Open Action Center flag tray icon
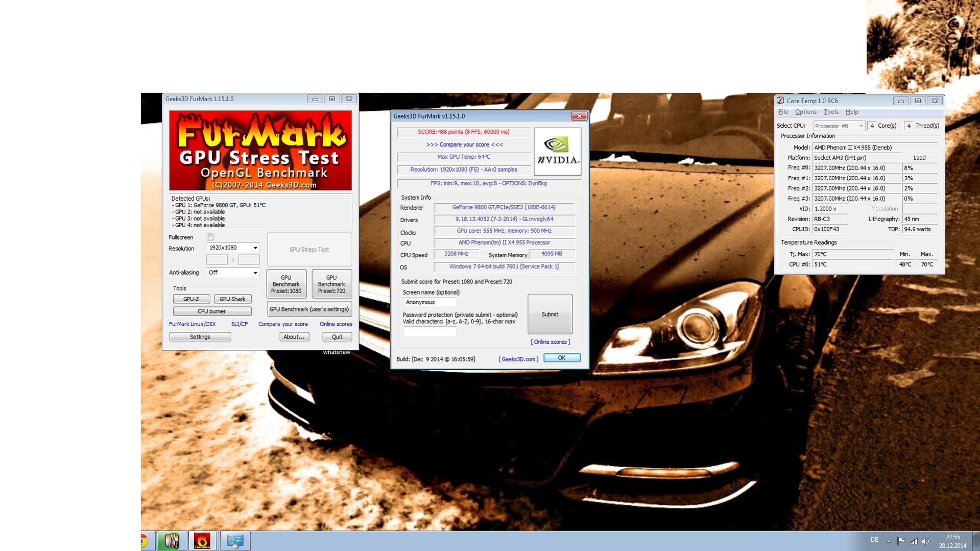 [x=901, y=541]
